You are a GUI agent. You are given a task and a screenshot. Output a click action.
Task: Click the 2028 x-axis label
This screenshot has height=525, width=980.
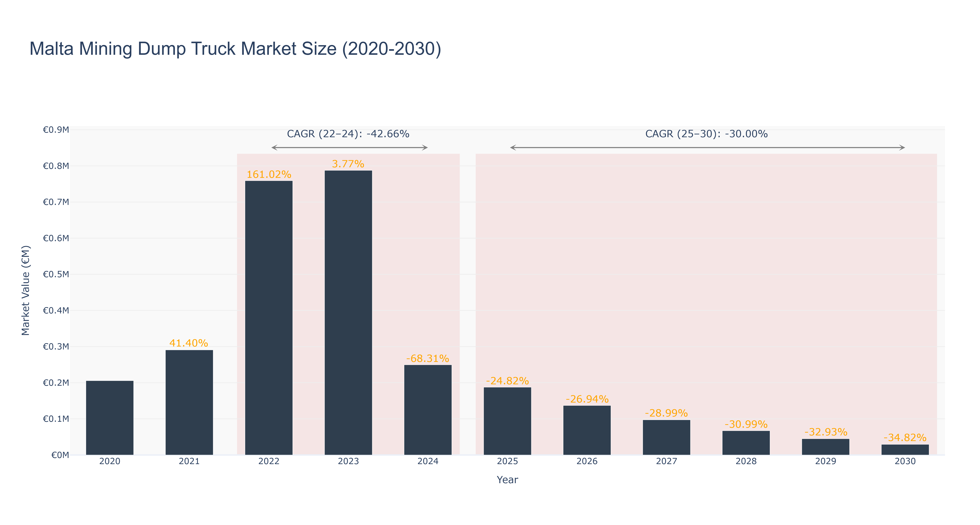click(x=746, y=461)
